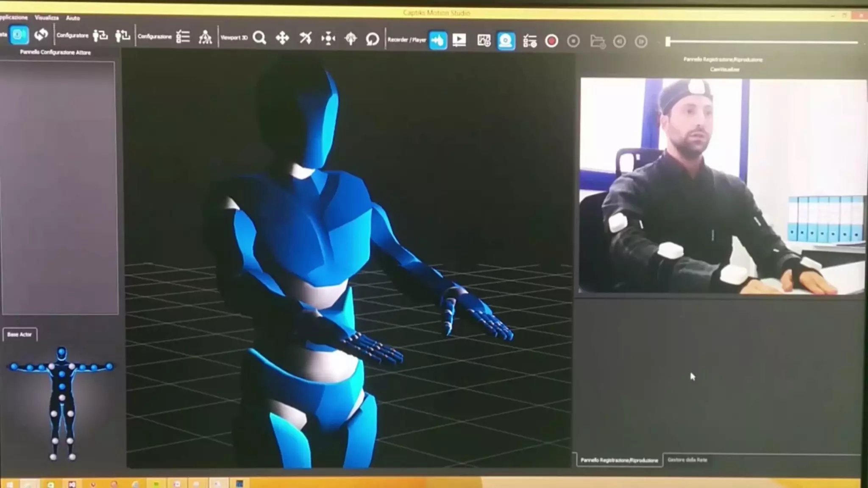
Task: Step to next frame button
Action: [x=641, y=42]
